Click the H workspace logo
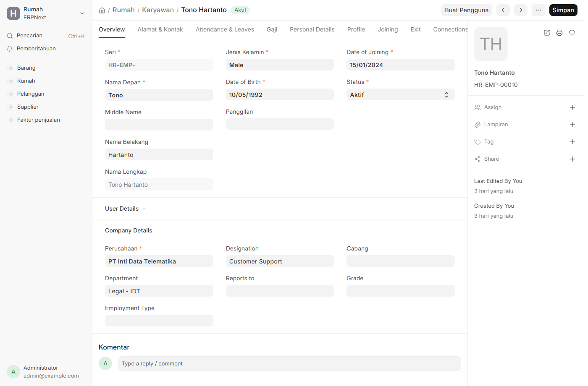 (13, 13)
